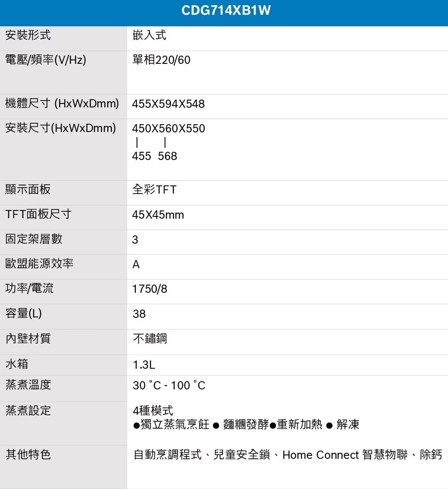Click the Home Connect 智慧物聯 text

345,455
